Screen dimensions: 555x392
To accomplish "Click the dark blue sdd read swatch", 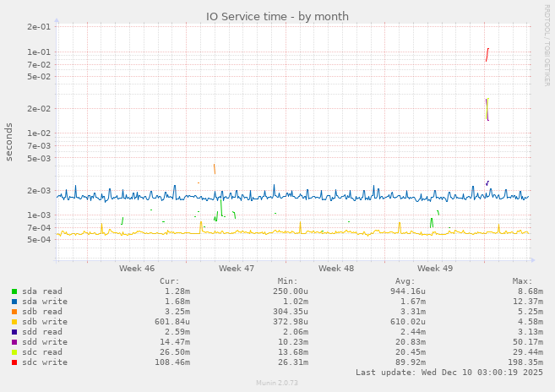I will point(14,332).
